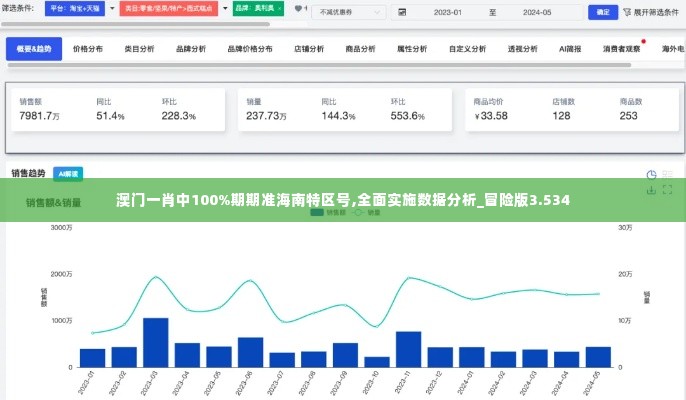686x400 pixels.
Task: Expand the 品牌 brand filter dropdown
Action: pyautogui.click(x=255, y=10)
